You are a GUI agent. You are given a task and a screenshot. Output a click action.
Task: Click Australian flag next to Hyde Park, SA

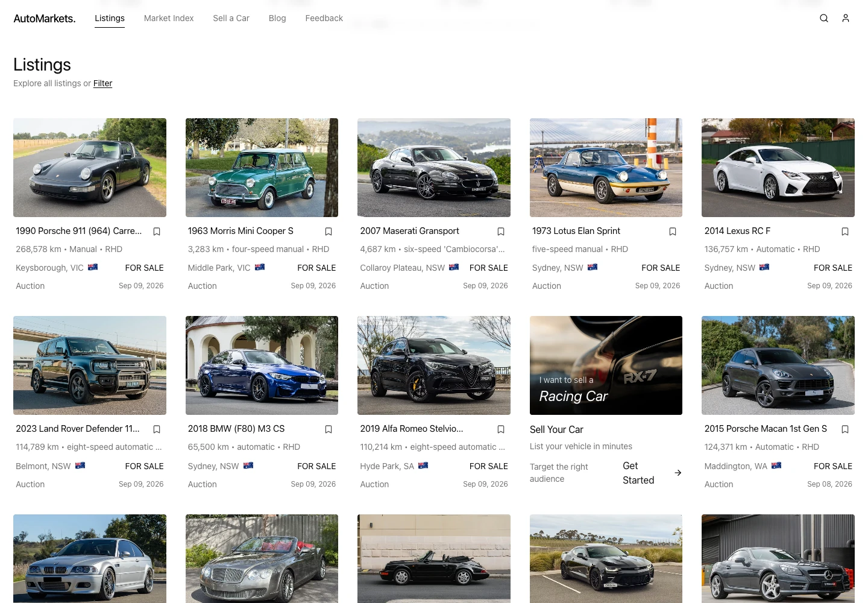423,465
